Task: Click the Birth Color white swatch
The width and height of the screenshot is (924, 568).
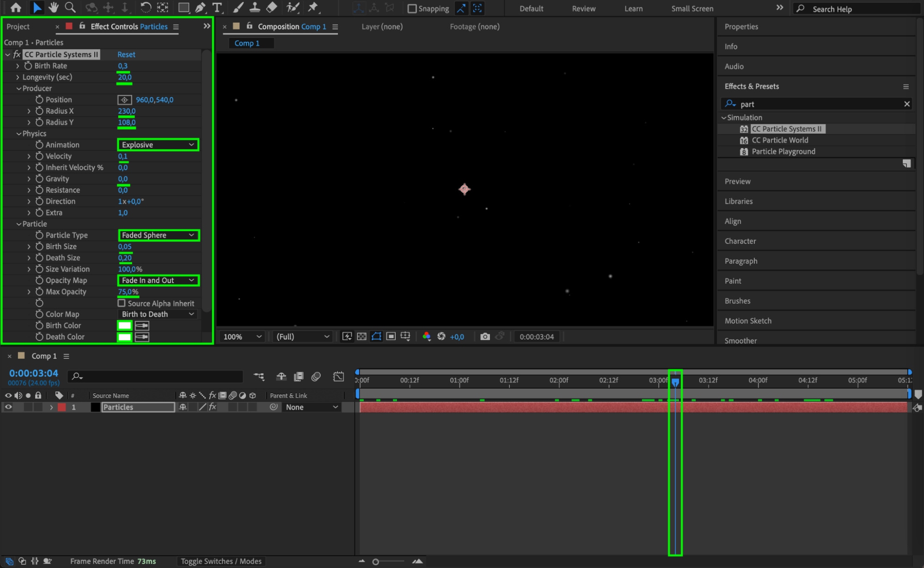Action: pos(124,325)
